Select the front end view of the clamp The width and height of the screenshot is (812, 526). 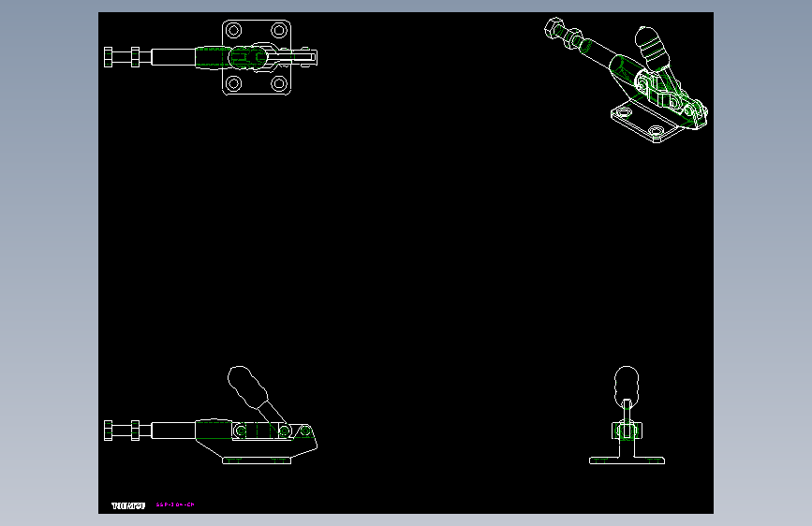[x=627, y=415]
